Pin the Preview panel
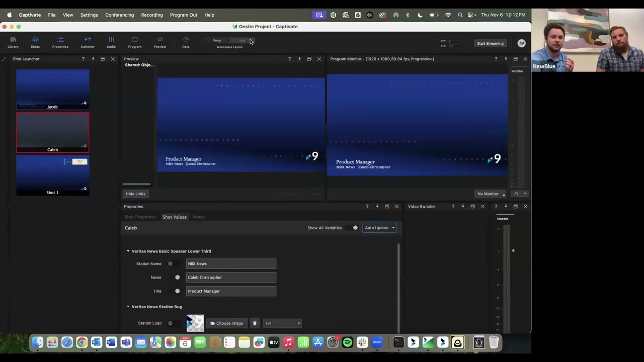Image resolution: width=644 pixels, height=362 pixels. pos(299,59)
